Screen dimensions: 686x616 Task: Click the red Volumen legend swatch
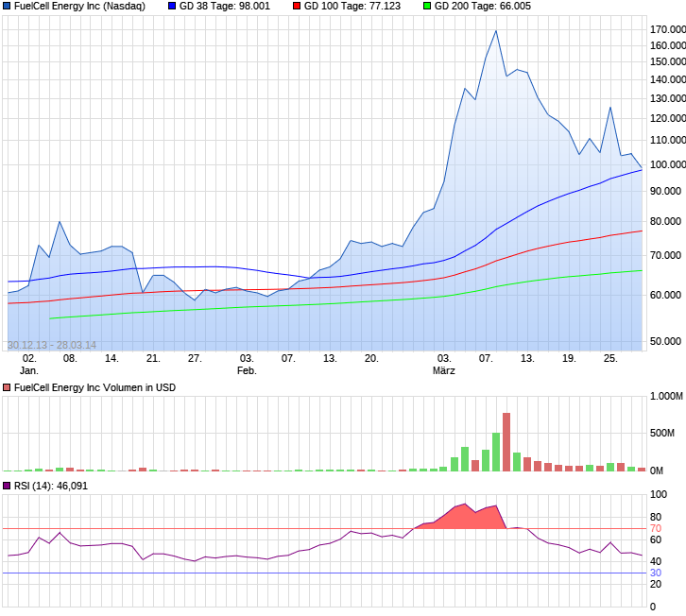pyautogui.click(x=7, y=387)
